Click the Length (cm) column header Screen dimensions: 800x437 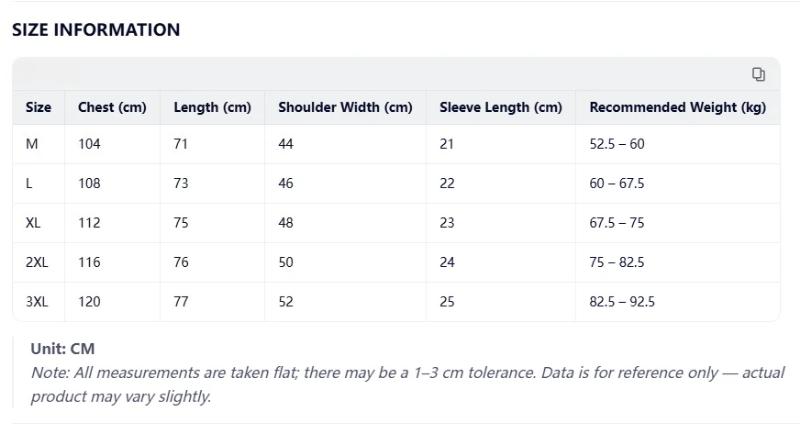coord(212,107)
